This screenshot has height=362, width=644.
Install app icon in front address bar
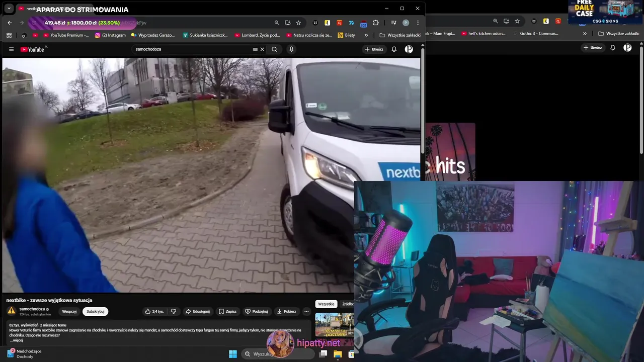288,23
